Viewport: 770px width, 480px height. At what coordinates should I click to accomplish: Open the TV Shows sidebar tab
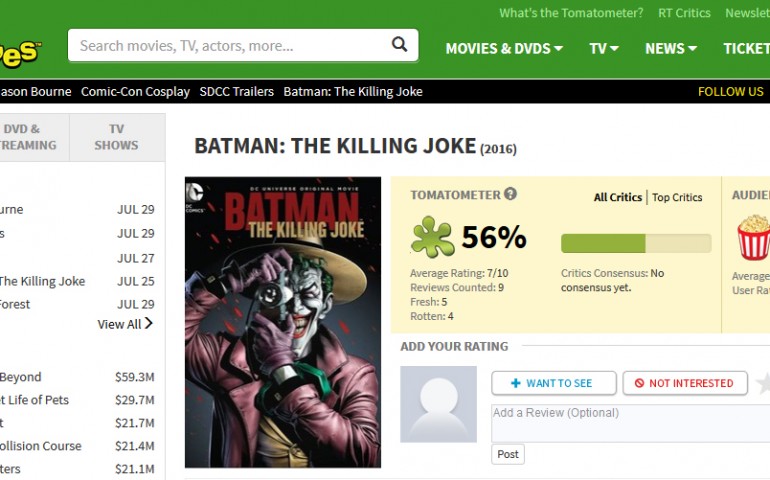tap(117, 137)
